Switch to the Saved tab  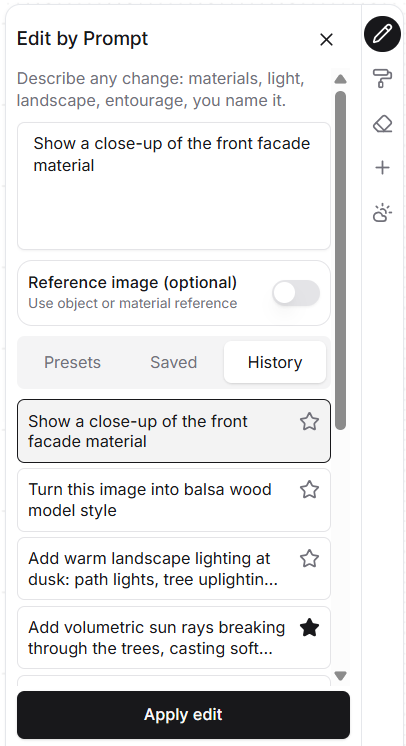(x=174, y=363)
